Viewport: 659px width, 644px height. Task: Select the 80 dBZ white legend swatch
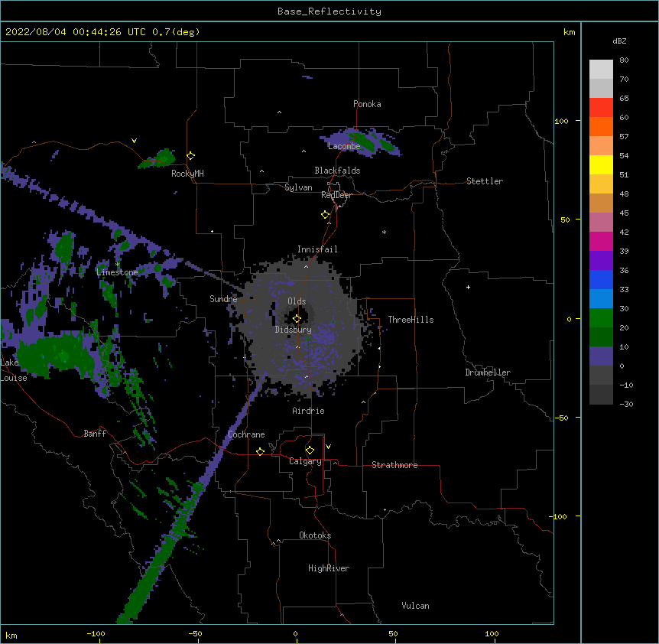601,69
